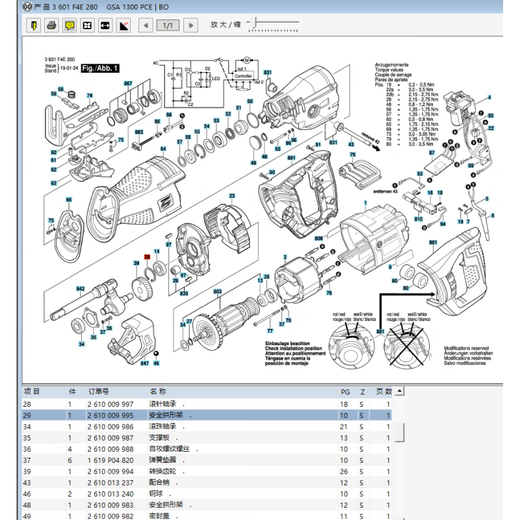Image resolution: width=520 pixels, height=520 pixels.
Task: Click part label 806 in diagram
Action: tap(319, 238)
